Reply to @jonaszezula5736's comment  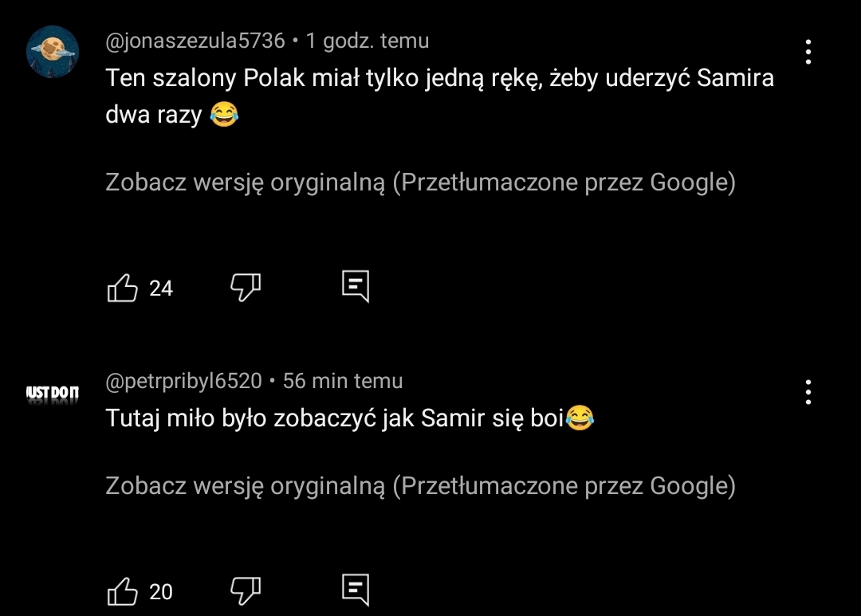tap(356, 287)
